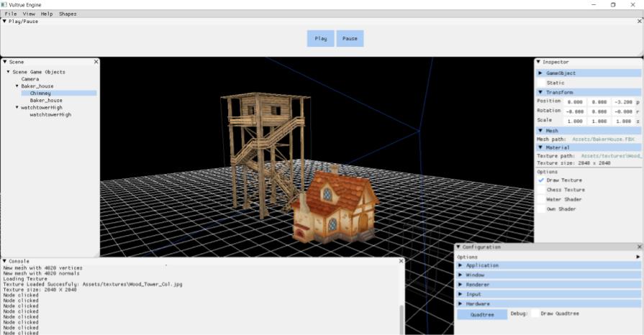Click the Vultrue Engine title bar icon
The width and height of the screenshot is (644, 335).
pyautogui.click(x=4, y=4)
